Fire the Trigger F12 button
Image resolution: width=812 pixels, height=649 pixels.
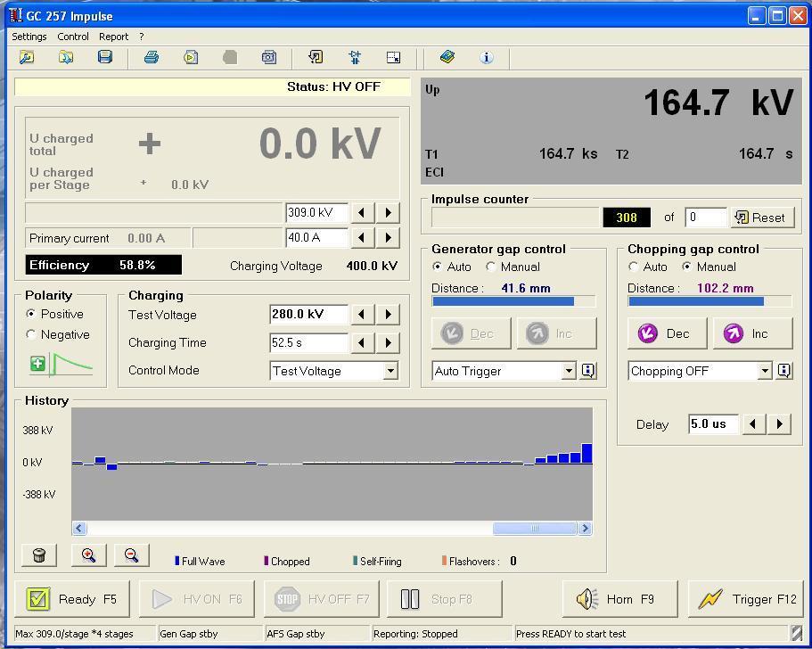(746, 599)
